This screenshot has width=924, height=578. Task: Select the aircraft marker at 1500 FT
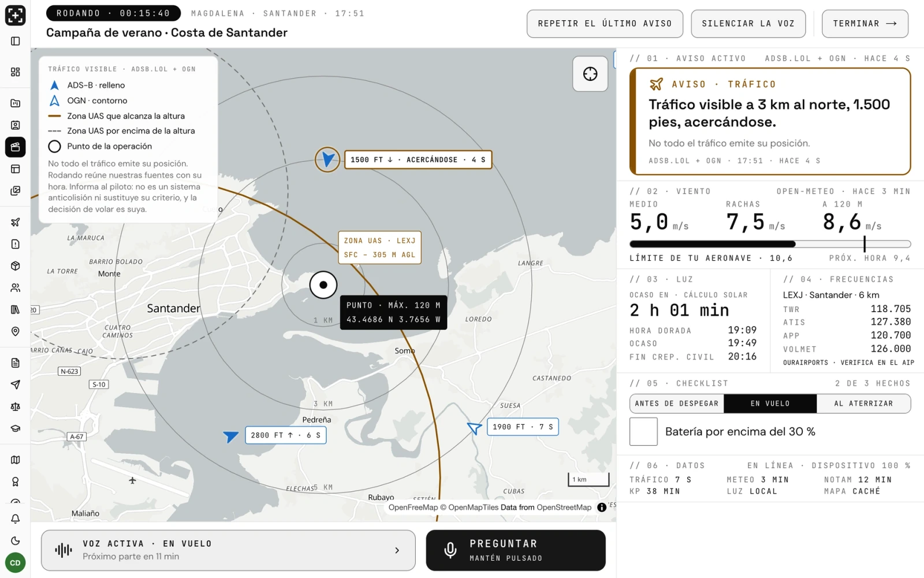click(x=327, y=160)
